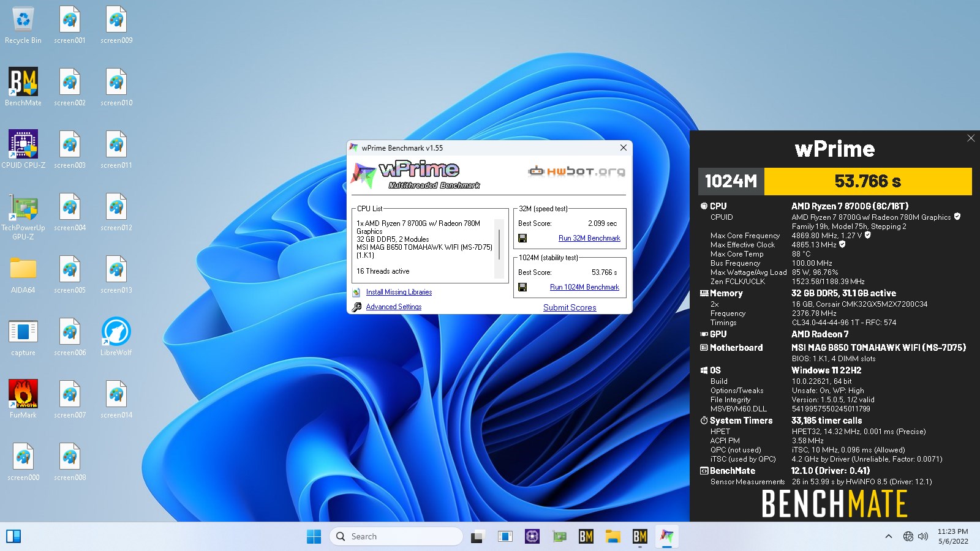The height and width of the screenshot is (551, 980).
Task: Select the screen006 image file
Action: point(70,337)
